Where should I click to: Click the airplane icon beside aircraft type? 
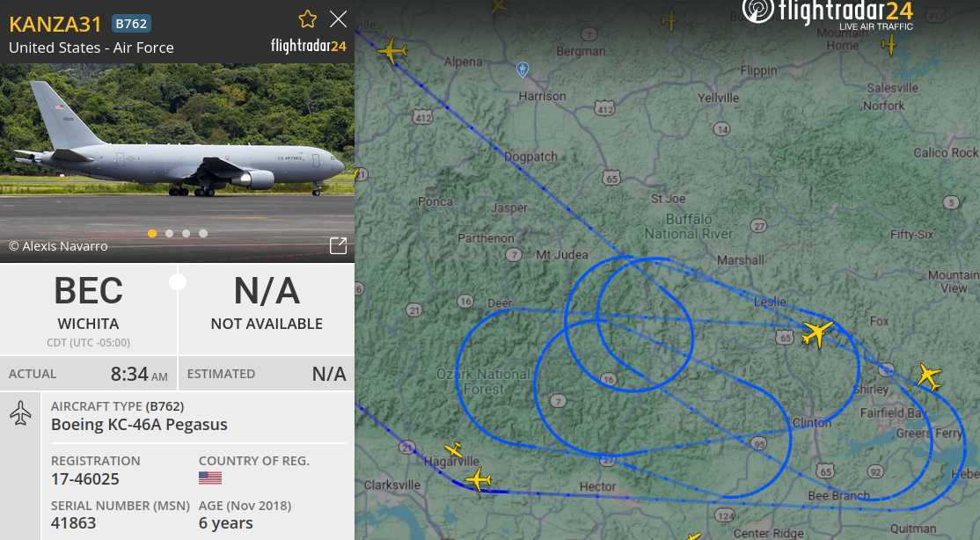[x=20, y=413]
